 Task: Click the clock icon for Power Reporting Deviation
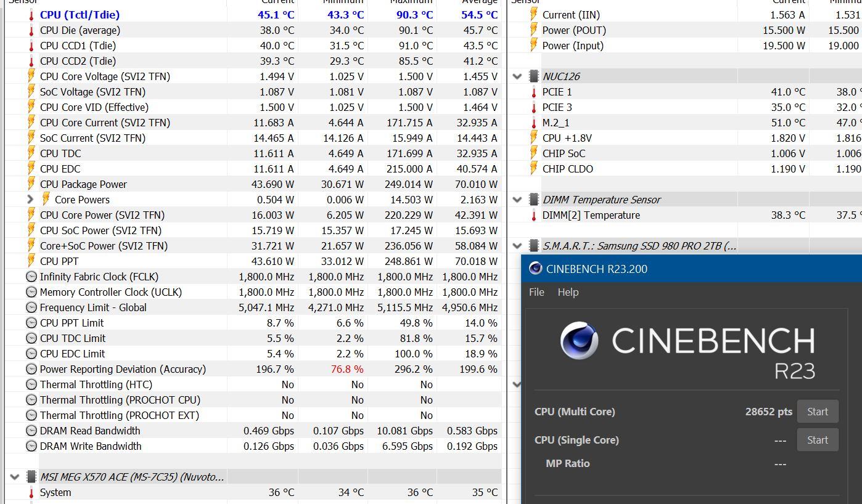point(31,369)
